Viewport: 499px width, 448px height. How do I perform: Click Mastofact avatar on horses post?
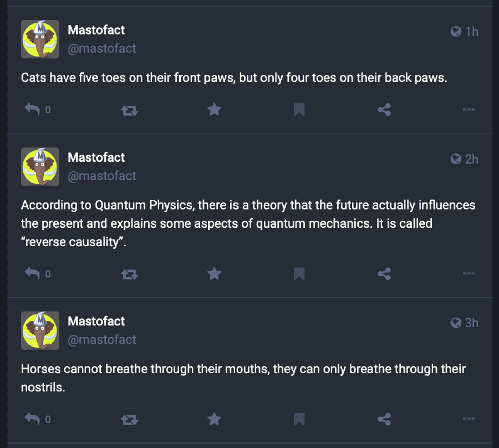point(40,330)
